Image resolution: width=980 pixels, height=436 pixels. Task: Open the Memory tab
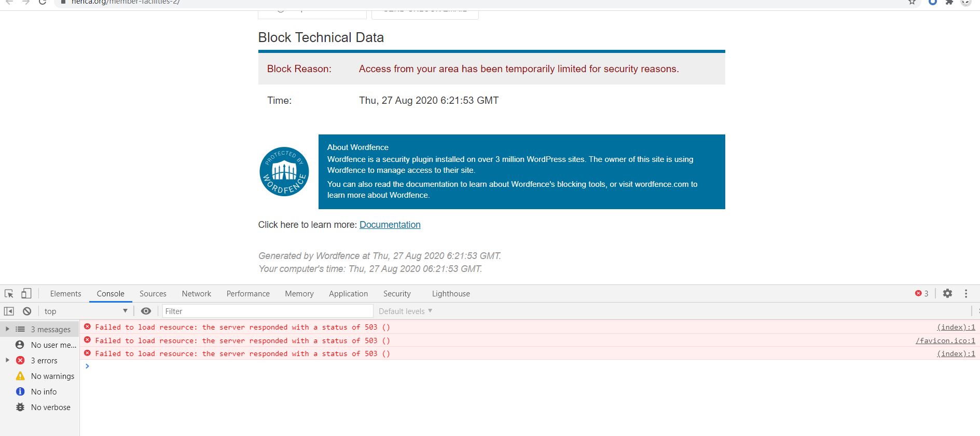(x=299, y=294)
